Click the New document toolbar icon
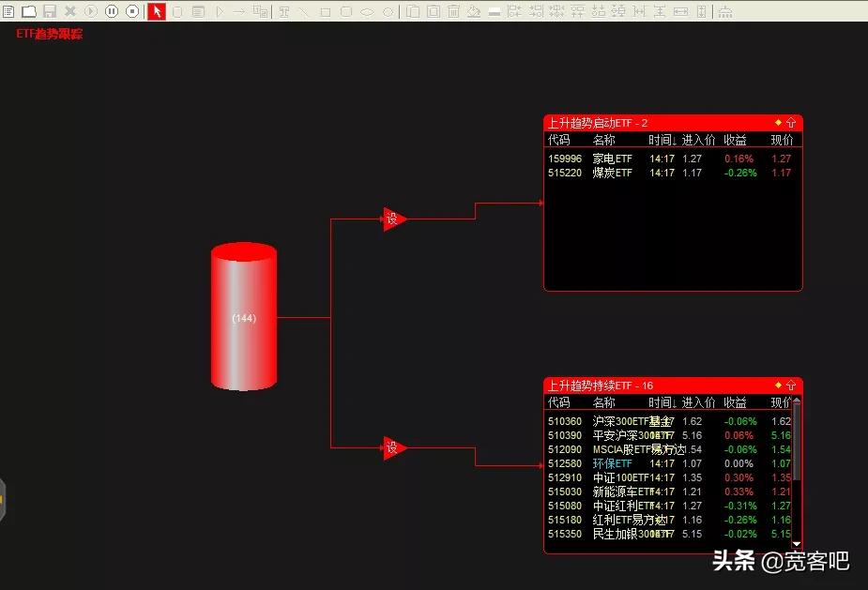The image size is (868, 590). (x=8, y=11)
